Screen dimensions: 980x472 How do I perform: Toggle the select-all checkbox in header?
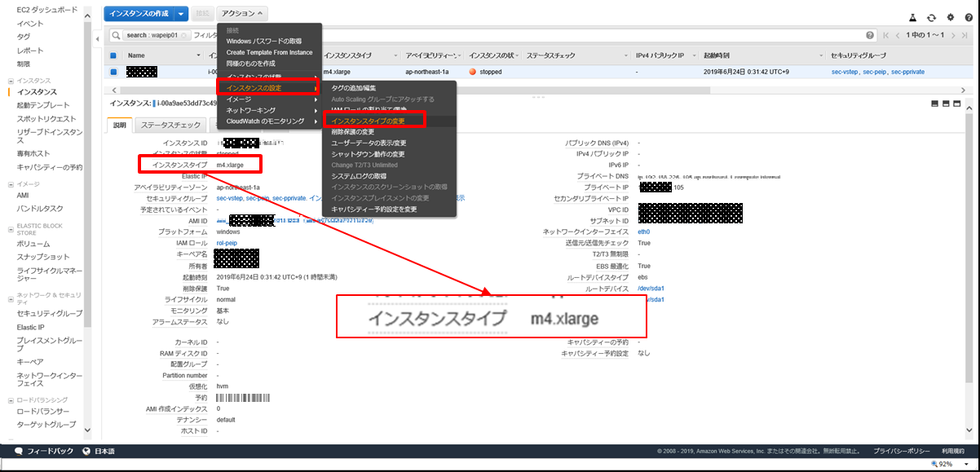pos(114,55)
